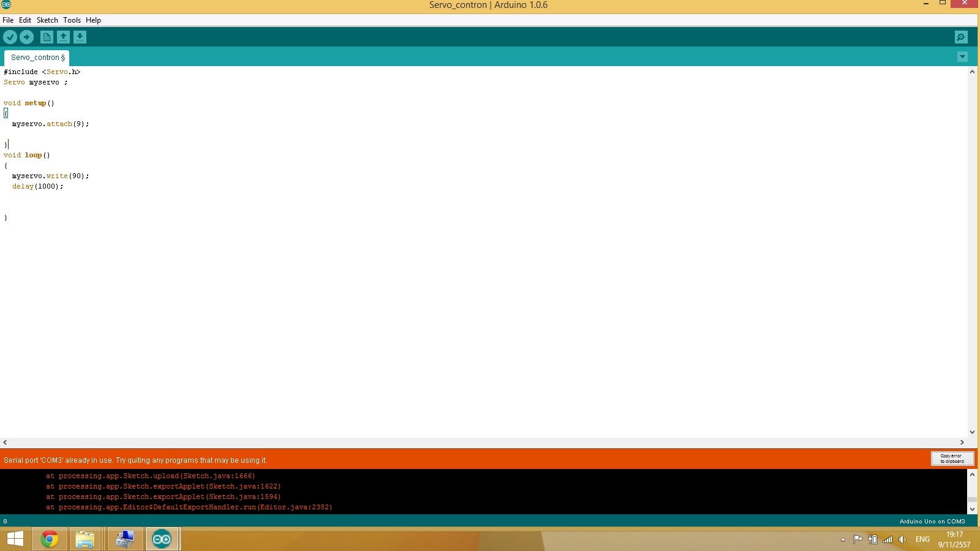The width and height of the screenshot is (980, 551).
Task: Click the 'myservo.write(90);' line
Action: click(x=50, y=176)
